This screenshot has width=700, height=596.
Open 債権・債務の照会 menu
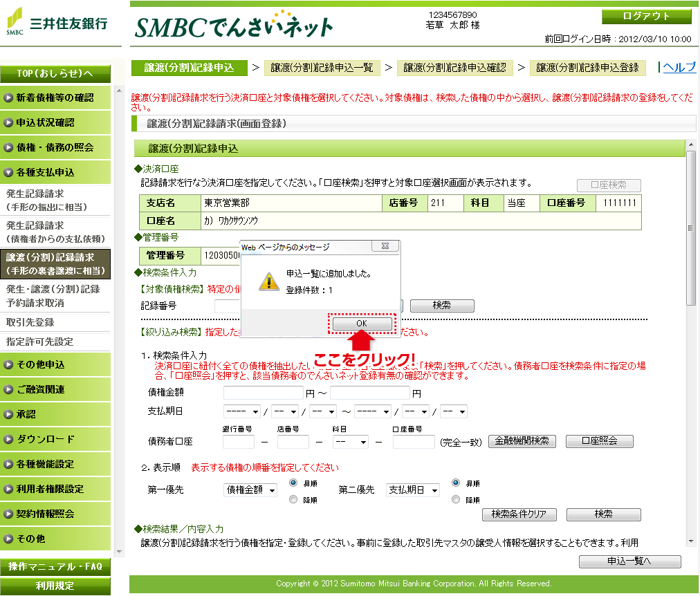55,148
